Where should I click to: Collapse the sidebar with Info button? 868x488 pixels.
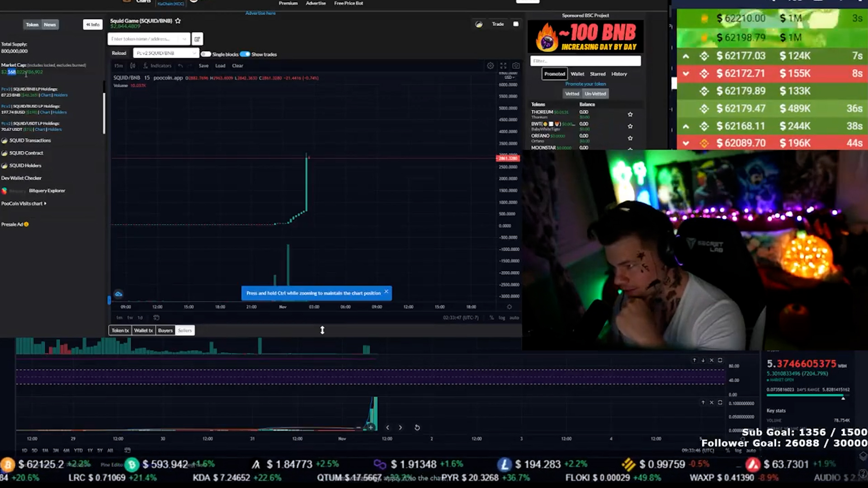point(93,24)
